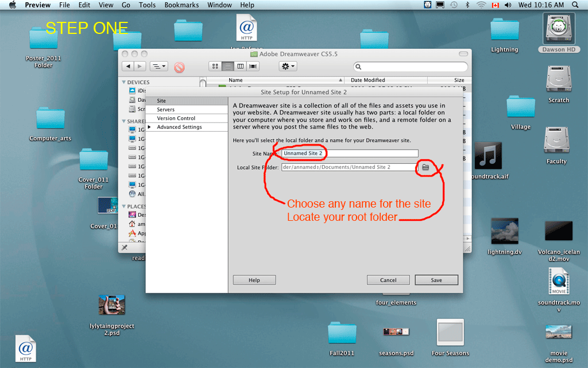Click the volume icon in menu bar
This screenshot has height=368, width=588.
(x=508, y=5)
